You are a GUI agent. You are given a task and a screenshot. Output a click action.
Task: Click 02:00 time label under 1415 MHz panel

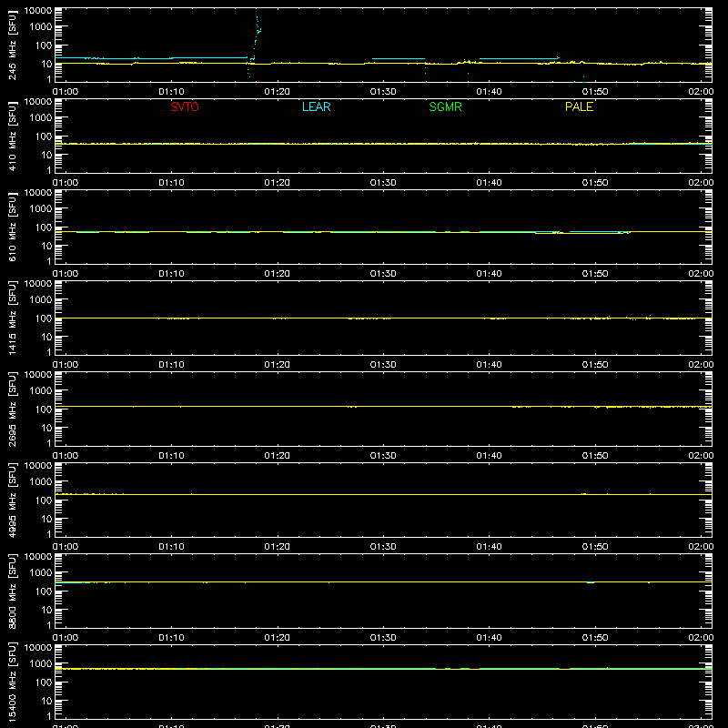point(701,365)
